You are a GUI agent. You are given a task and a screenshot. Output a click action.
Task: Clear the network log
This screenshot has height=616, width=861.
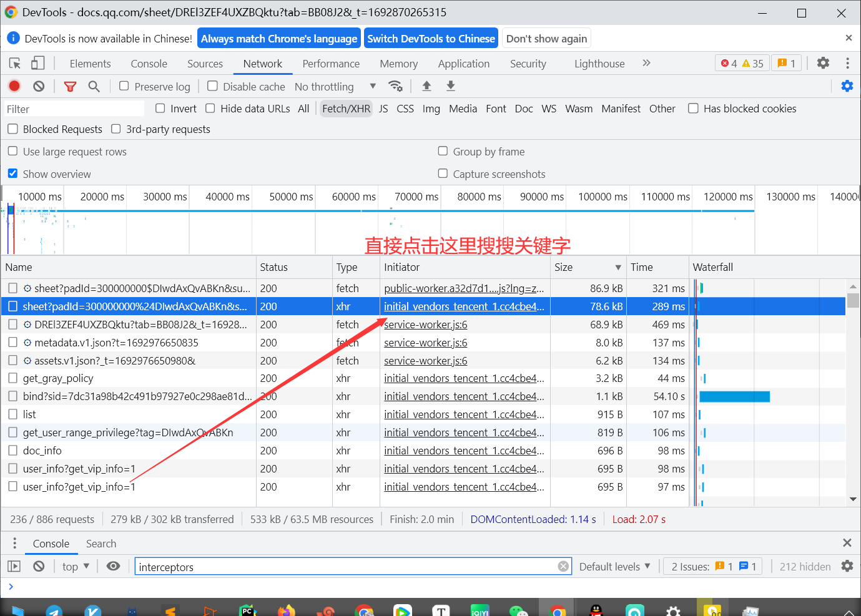[x=39, y=86]
